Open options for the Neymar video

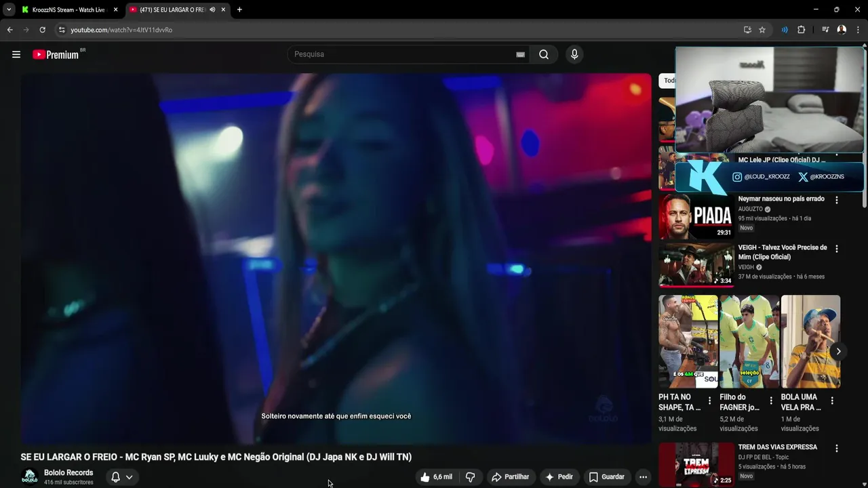(836, 200)
